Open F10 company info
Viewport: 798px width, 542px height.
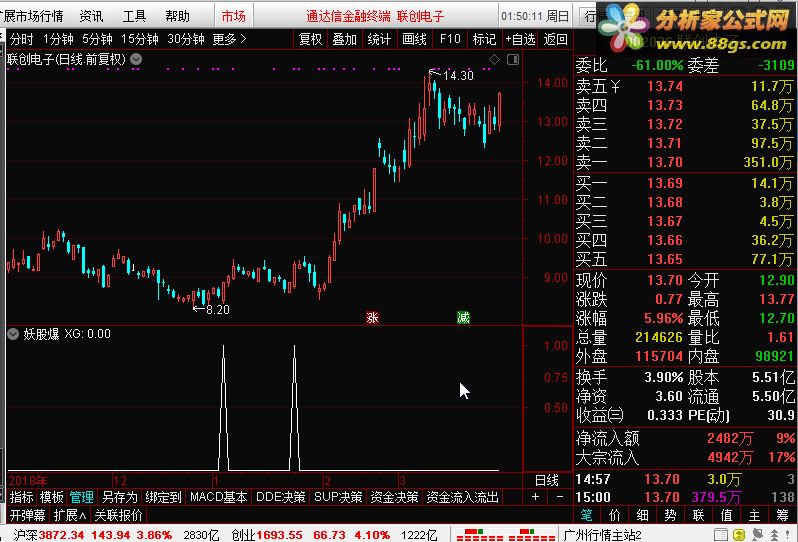click(x=450, y=39)
